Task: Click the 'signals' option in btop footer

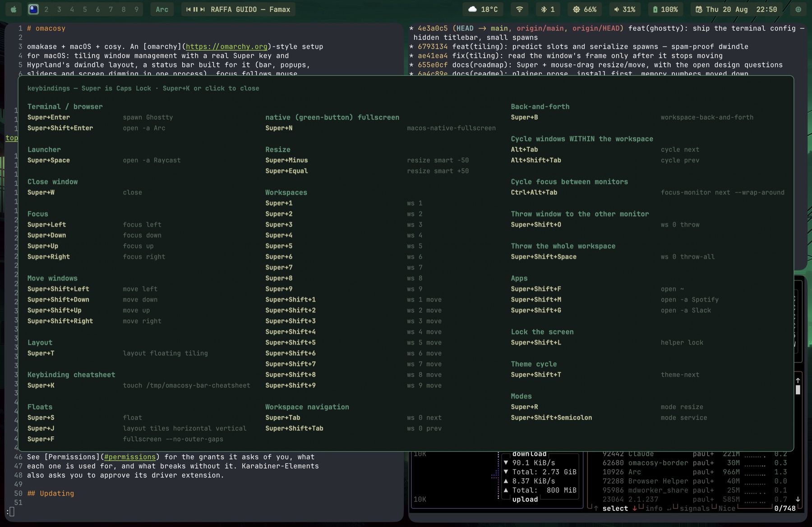Action: [695, 509]
